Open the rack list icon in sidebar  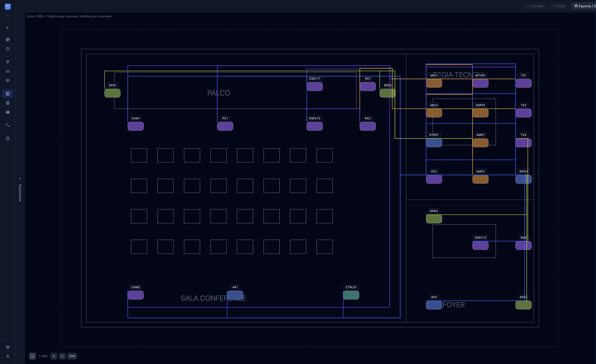pyautogui.click(x=8, y=103)
